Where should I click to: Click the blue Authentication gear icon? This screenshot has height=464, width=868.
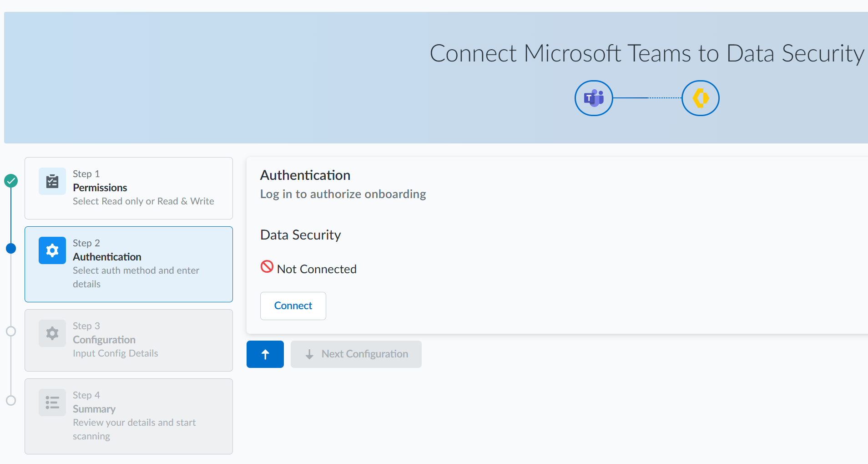[52, 250]
